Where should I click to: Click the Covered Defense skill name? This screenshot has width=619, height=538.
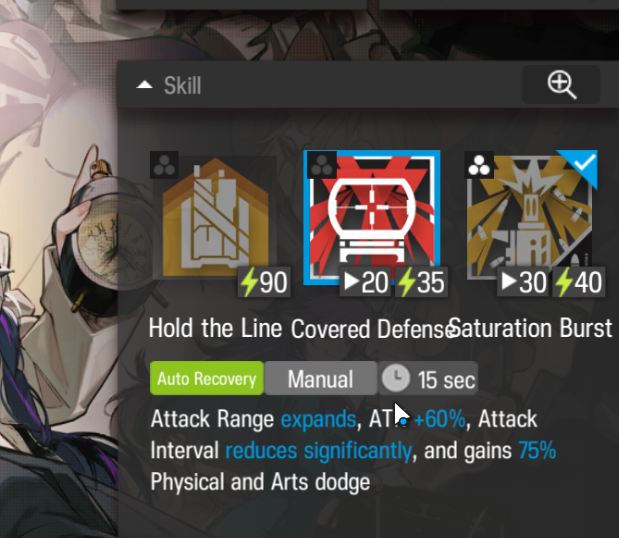[x=372, y=328]
